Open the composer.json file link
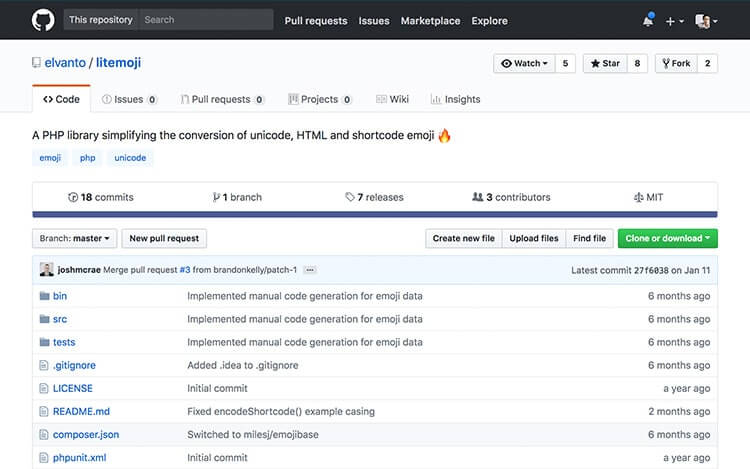The width and height of the screenshot is (750, 469). click(x=85, y=434)
